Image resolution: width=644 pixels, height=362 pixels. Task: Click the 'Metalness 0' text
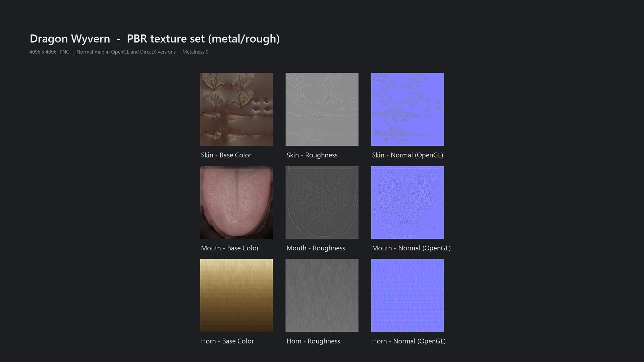pyautogui.click(x=196, y=52)
